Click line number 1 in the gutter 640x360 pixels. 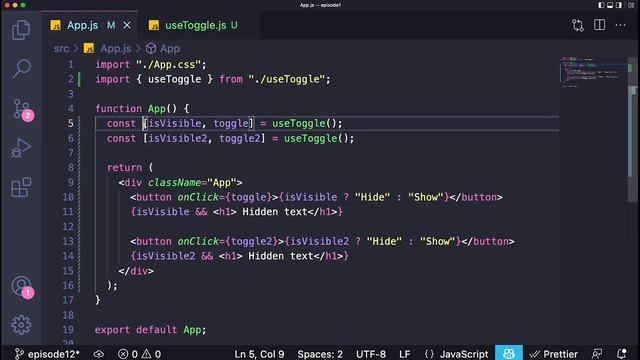point(71,64)
